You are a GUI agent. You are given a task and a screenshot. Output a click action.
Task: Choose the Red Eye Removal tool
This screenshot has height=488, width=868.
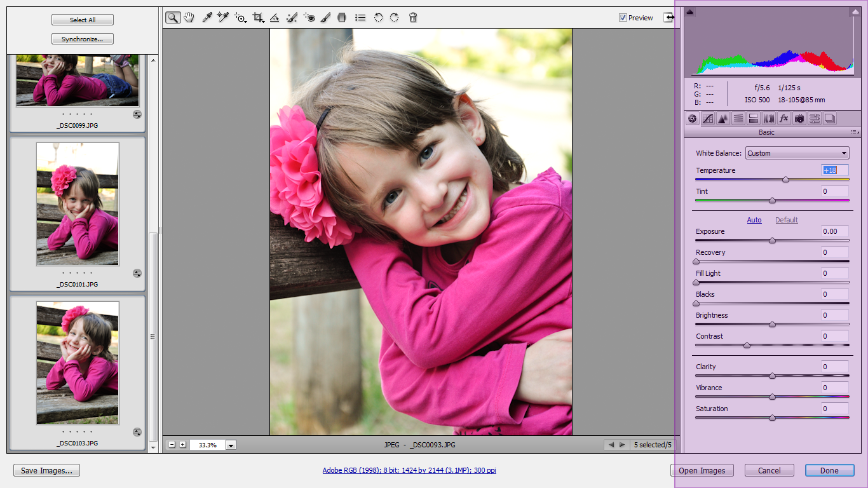pyautogui.click(x=309, y=18)
